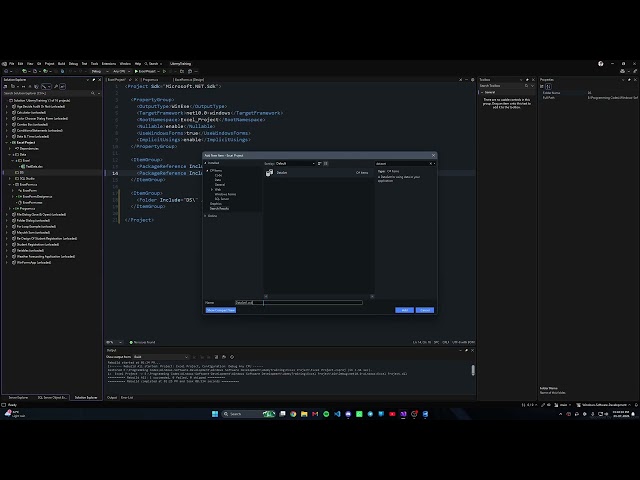Open the Debug configuration dropdown in toolbar
The image size is (640, 480).
pos(100,71)
